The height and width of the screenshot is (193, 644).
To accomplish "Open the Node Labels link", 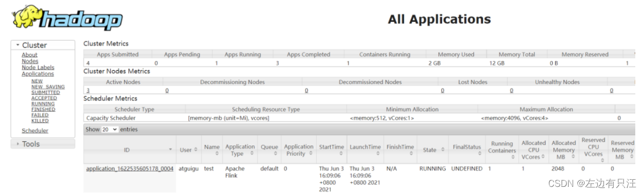I will pyautogui.click(x=38, y=67).
